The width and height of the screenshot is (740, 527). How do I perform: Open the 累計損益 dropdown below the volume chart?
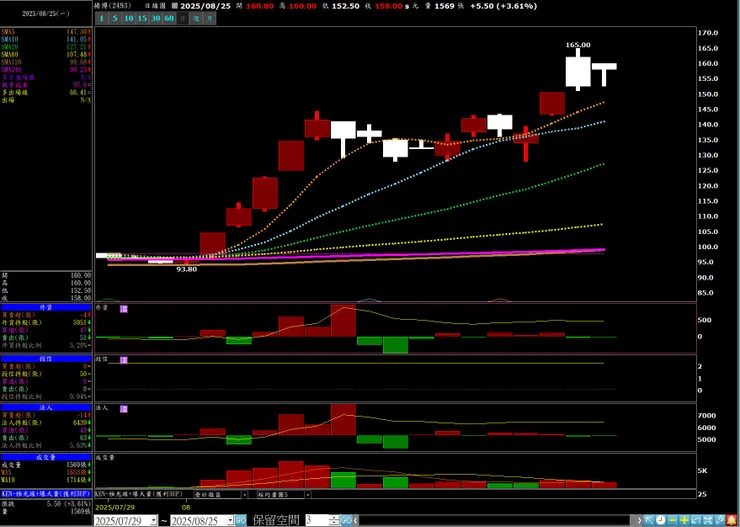pyautogui.click(x=244, y=494)
